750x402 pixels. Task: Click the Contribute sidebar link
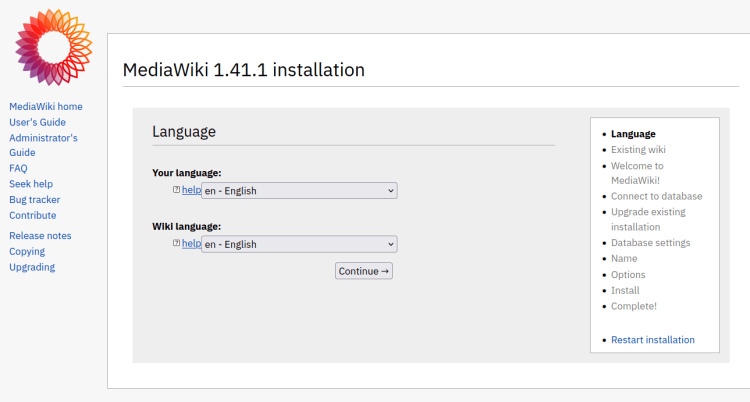(x=33, y=215)
